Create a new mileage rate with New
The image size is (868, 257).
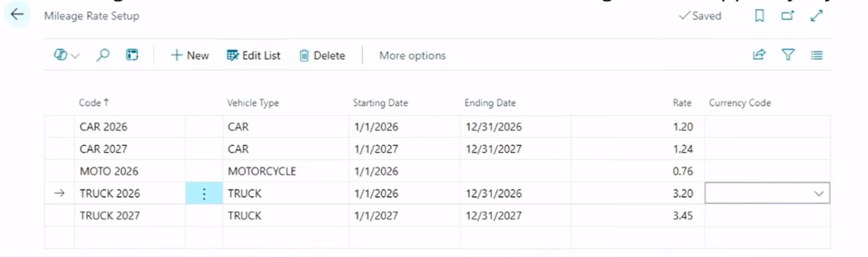(x=190, y=55)
